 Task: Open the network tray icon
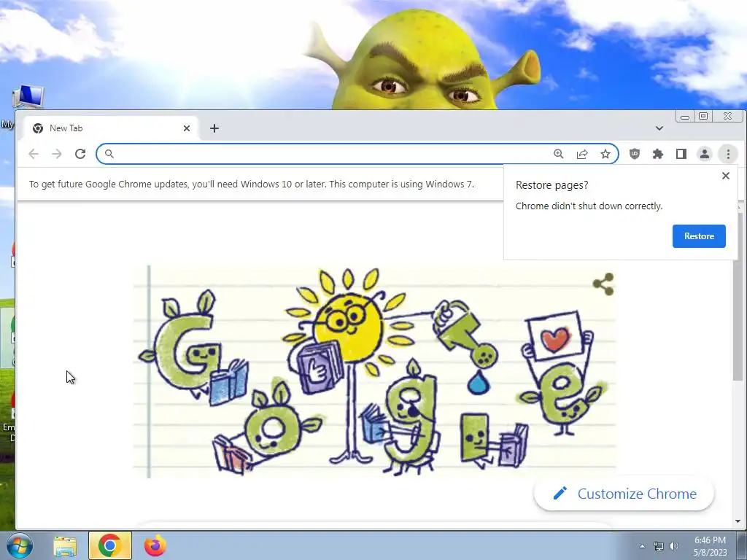pos(659,546)
